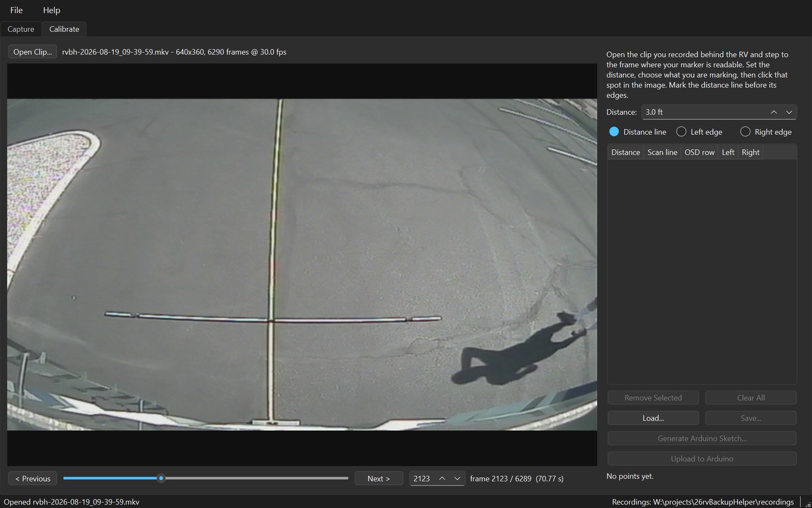Click the crosshair intersection in the video frame

point(271,321)
